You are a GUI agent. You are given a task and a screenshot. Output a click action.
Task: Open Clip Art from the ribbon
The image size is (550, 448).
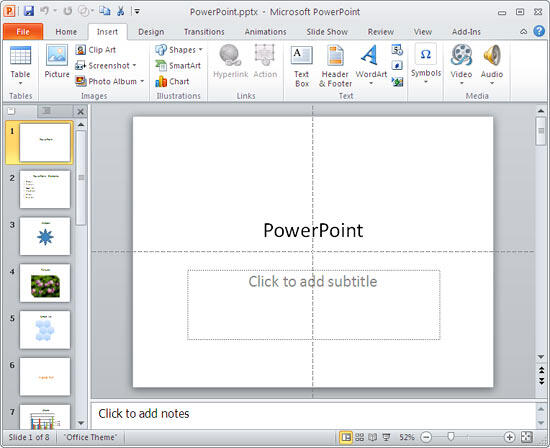pyautogui.click(x=95, y=50)
